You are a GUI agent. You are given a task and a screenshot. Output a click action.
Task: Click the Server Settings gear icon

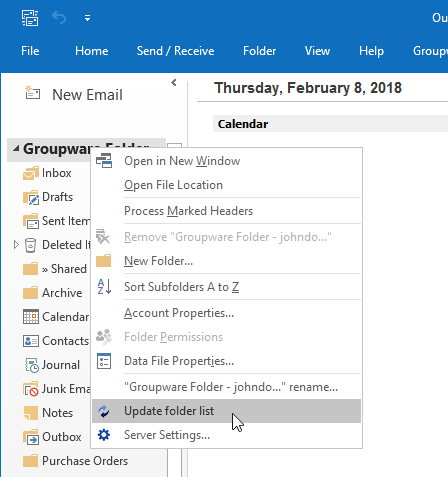[x=104, y=435]
